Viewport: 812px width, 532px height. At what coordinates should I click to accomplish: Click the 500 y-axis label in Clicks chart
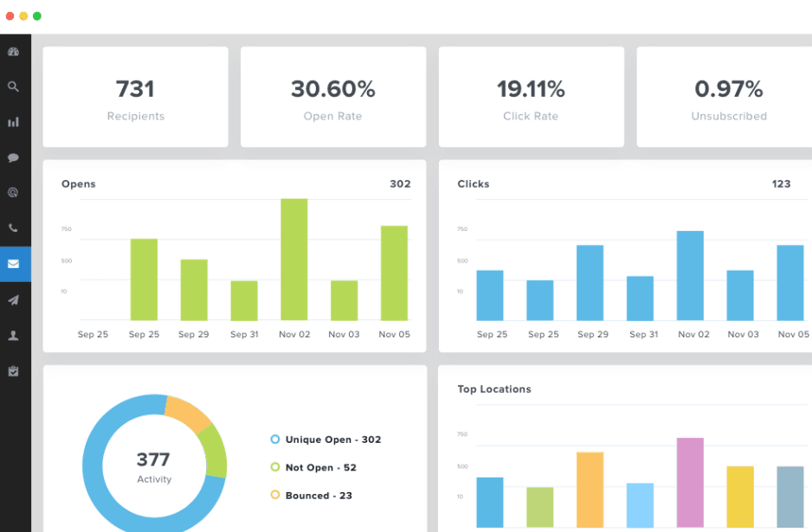point(462,261)
